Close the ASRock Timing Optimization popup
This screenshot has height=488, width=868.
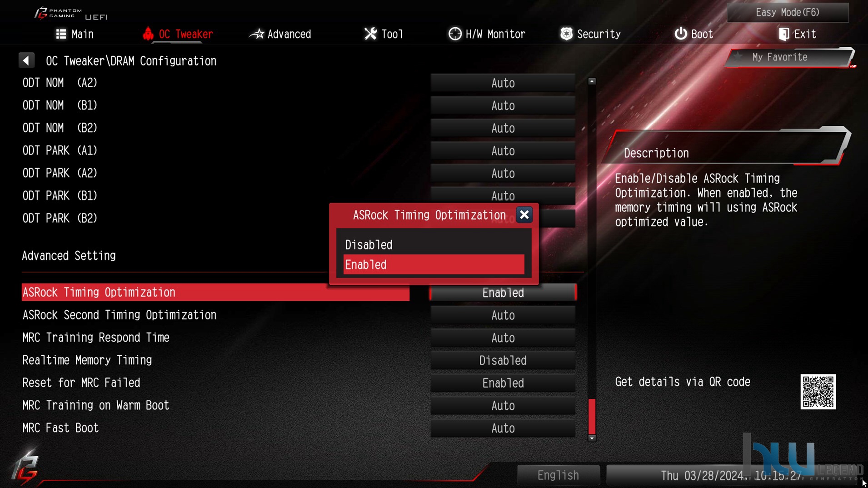pyautogui.click(x=524, y=215)
